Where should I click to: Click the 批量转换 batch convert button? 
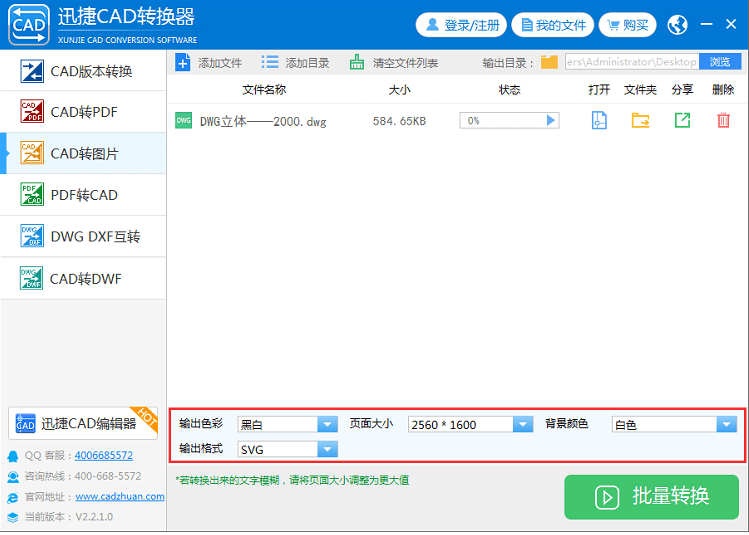point(652,497)
